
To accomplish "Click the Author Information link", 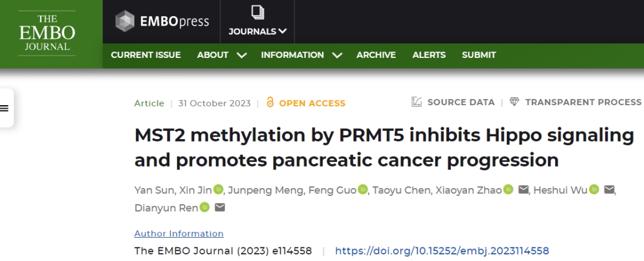I will point(179,234).
